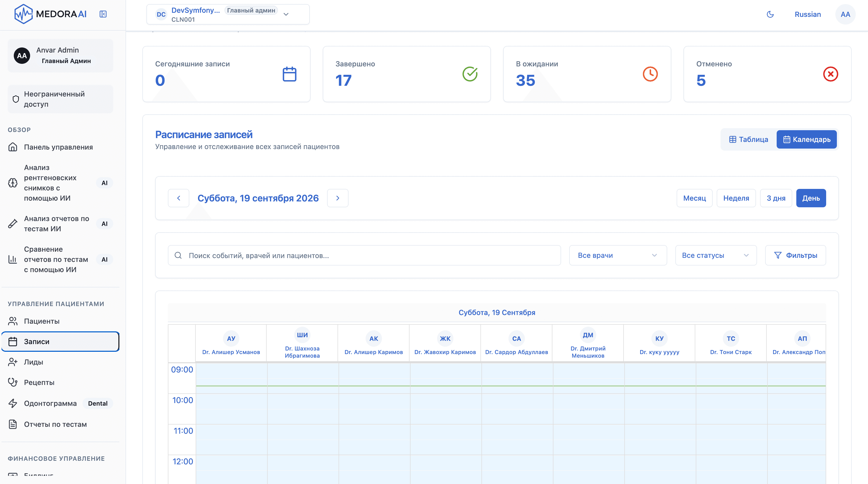Open the AA user avatar menu
The height and width of the screenshot is (484, 868).
[x=845, y=14]
